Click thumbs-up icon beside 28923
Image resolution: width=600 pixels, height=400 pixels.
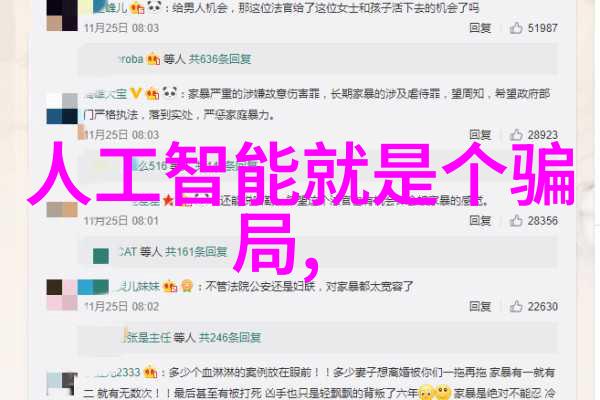point(516,135)
